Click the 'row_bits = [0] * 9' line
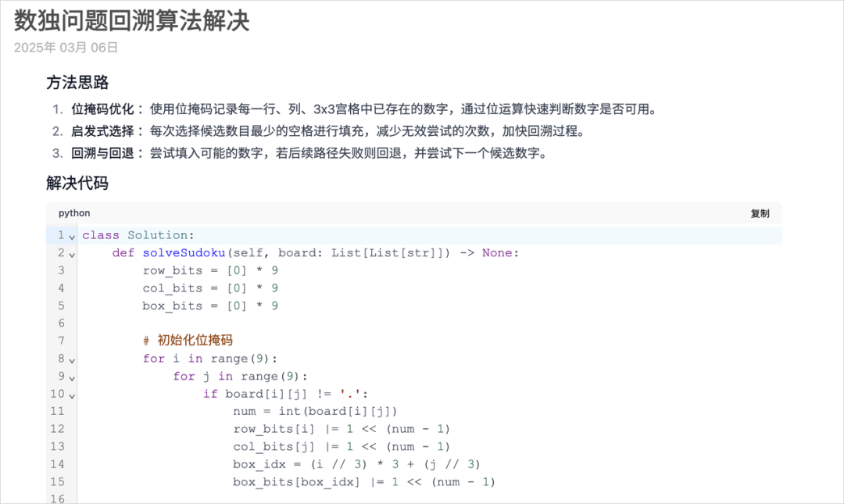The image size is (844, 504). pyautogui.click(x=210, y=270)
